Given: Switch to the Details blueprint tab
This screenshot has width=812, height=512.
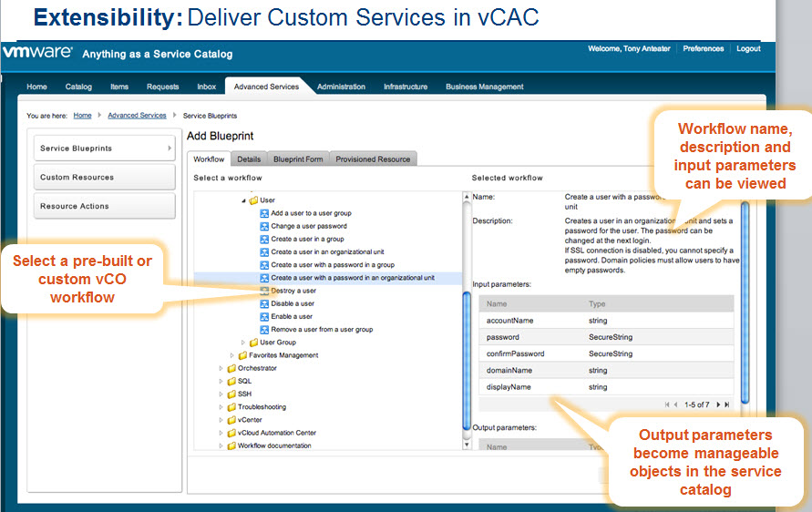Looking at the screenshot, I should pos(249,159).
